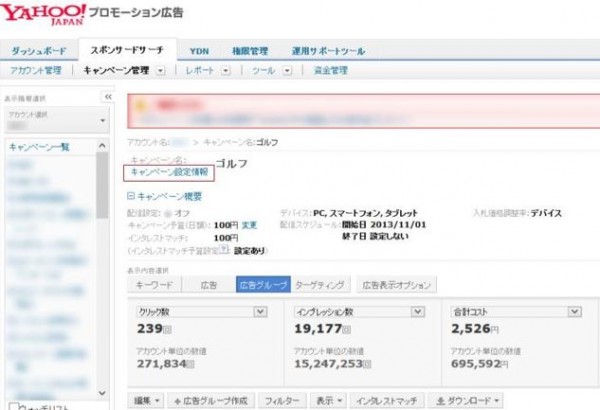
Task: Click the Yahoo! Japan logo
Action: point(43,15)
